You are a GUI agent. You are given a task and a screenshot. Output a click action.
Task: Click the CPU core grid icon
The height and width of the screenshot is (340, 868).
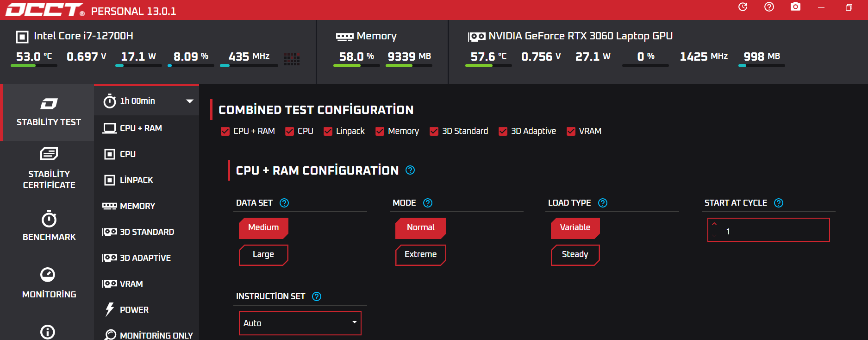point(292,59)
